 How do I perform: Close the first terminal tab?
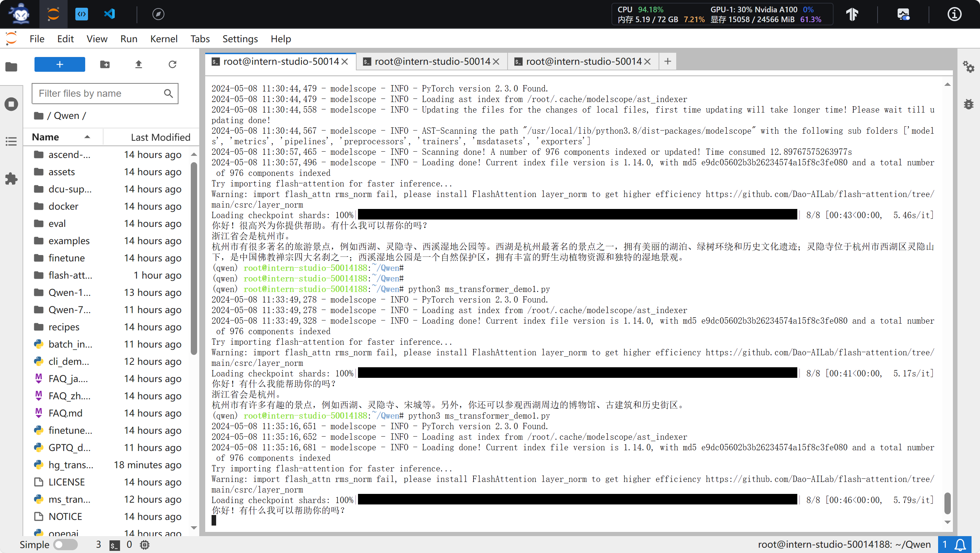tap(345, 62)
